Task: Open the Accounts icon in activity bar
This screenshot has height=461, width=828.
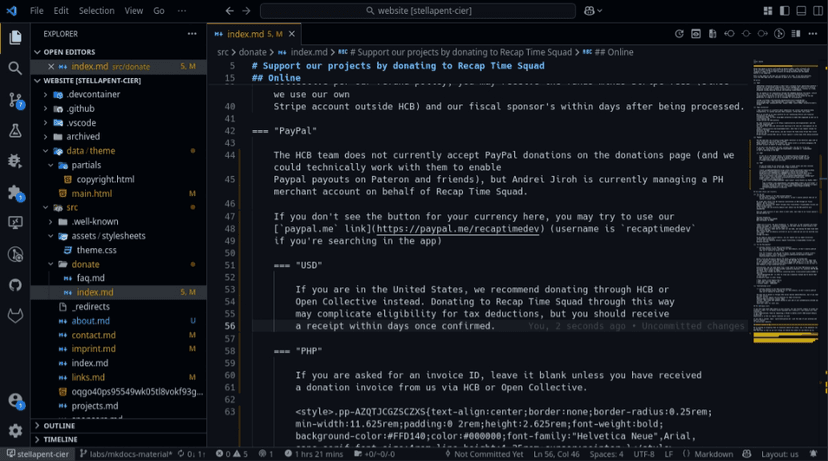Action: click(15, 400)
